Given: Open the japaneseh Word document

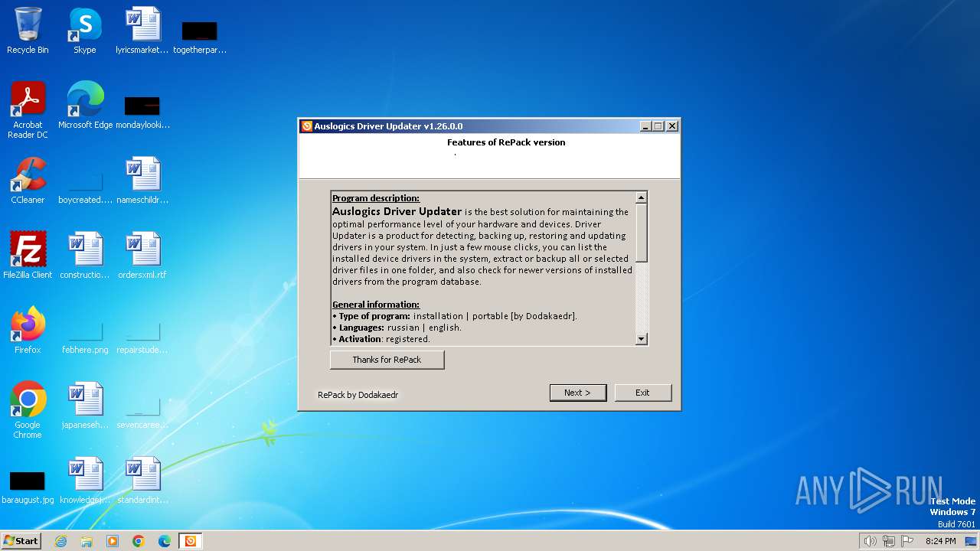Looking at the screenshot, I should (x=85, y=406).
